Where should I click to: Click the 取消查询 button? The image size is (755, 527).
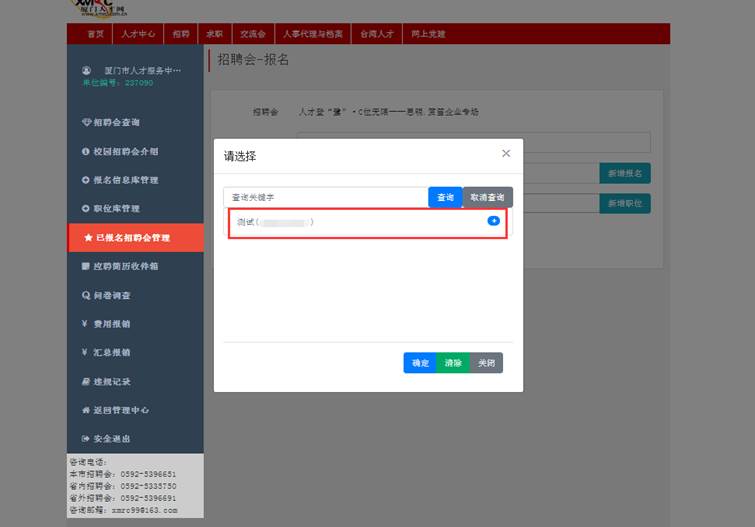pyautogui.click(x=488, y=198)
